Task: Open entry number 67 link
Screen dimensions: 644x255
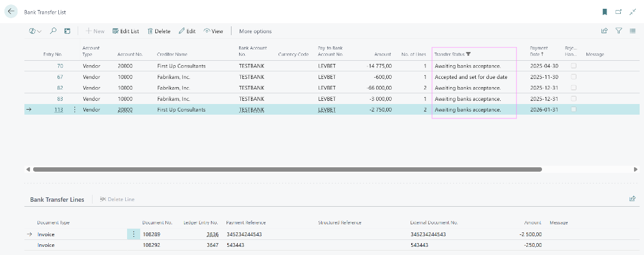Action: pos(60,77)
